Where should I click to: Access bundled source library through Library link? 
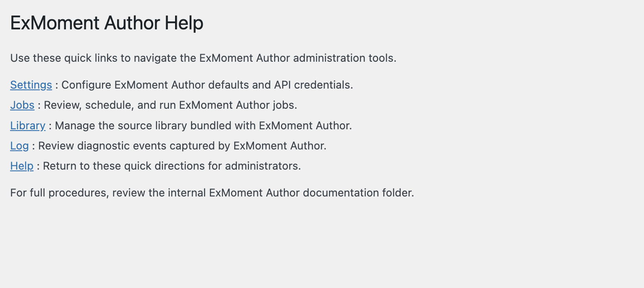coord(27,126)
